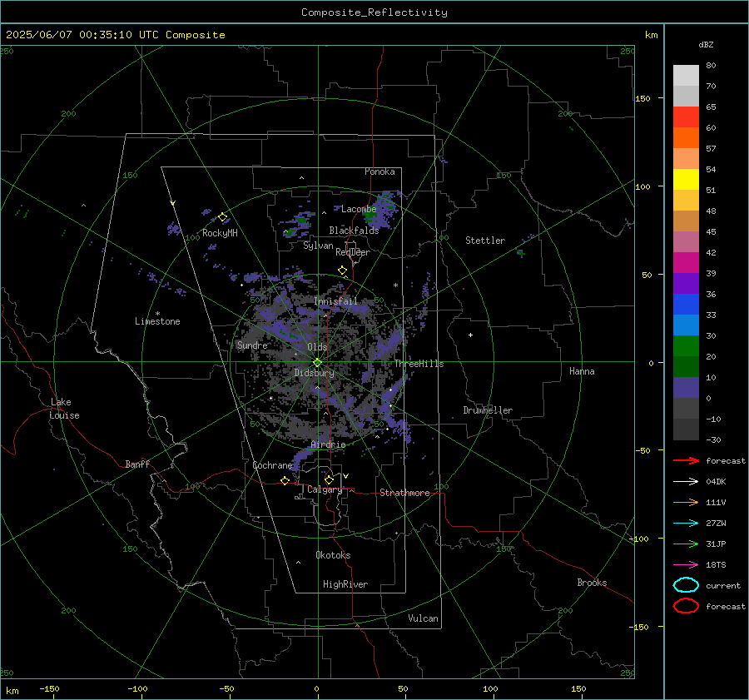Click the Lacombe city label
Viewport: 749px width, 700px height.
pos(359,209)
